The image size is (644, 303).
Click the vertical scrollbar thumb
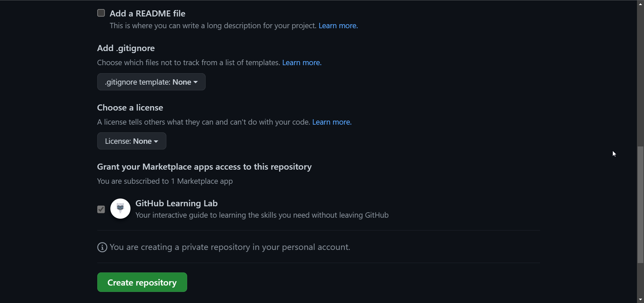640,205
